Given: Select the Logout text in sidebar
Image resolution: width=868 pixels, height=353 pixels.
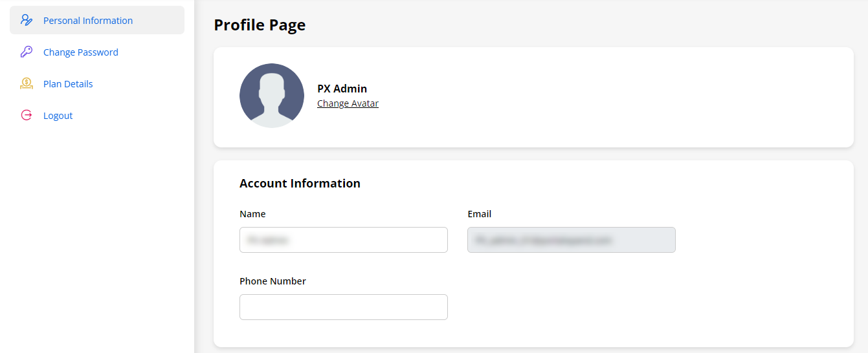Looking at the screenshot, I should [x=58, y=116].
